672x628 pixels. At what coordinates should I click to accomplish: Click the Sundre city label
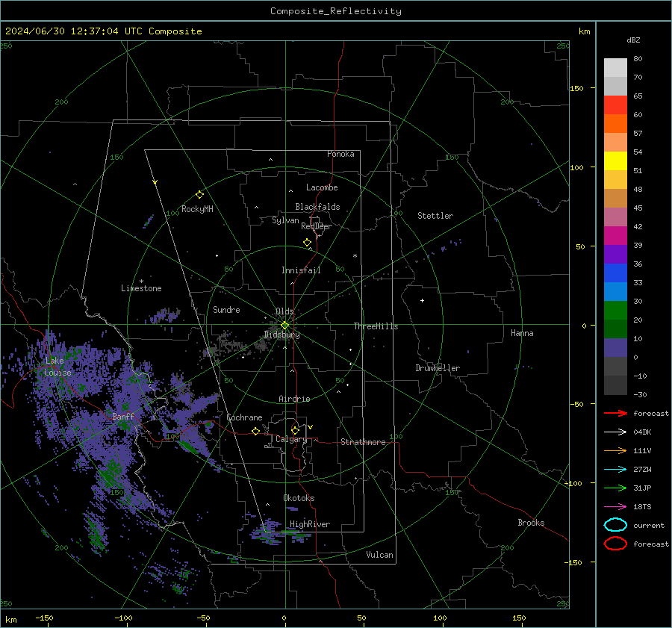pyautogui.click(x=226, y=309)
